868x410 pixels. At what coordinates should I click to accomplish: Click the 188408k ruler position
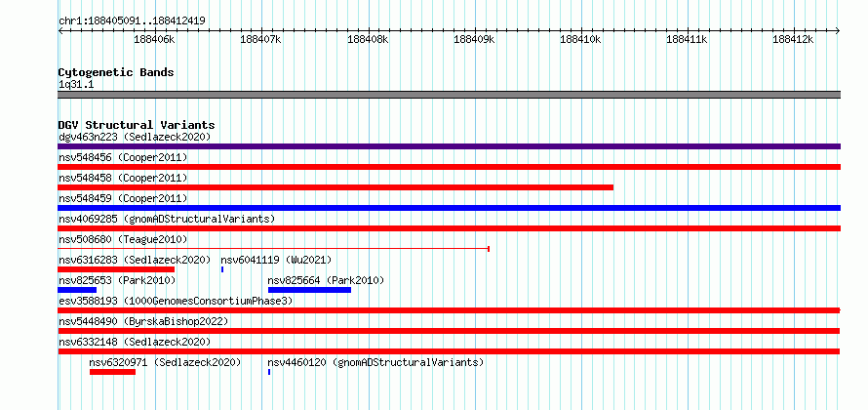click(x=368, y=39)
